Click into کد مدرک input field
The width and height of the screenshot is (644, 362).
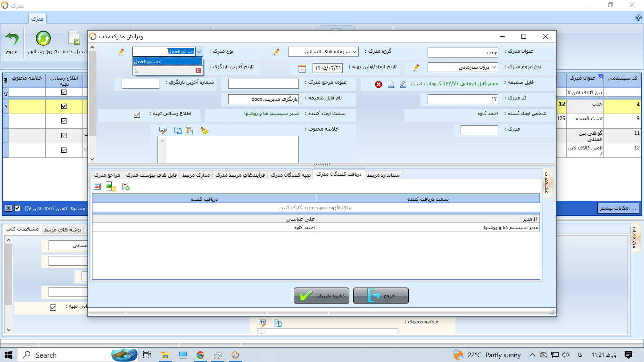[x=463, y=99]
